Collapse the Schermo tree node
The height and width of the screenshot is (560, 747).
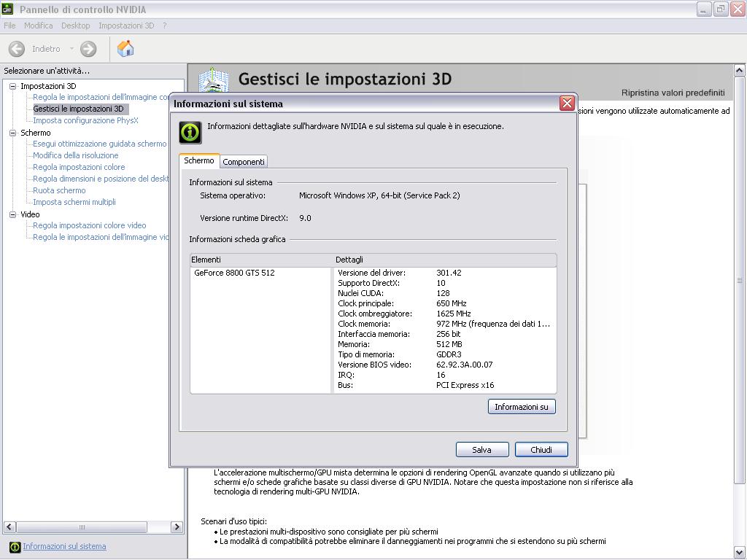click(13, 133)
